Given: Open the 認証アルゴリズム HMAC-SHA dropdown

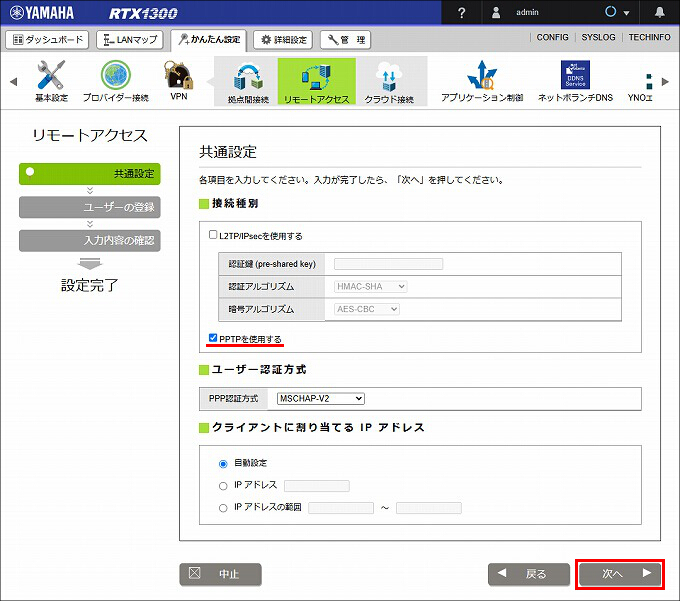Looking at the screenshot, I should pyautogui.click(x=370, y=287).
